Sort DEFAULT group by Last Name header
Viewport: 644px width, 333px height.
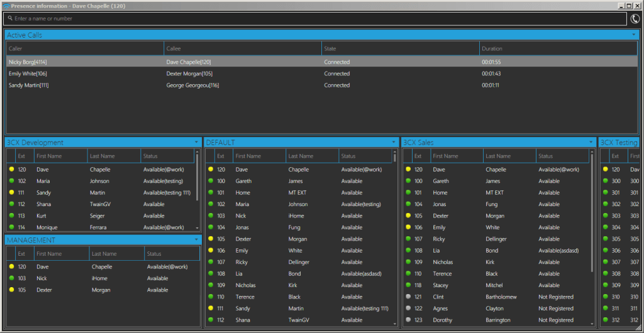coord(312,156)
